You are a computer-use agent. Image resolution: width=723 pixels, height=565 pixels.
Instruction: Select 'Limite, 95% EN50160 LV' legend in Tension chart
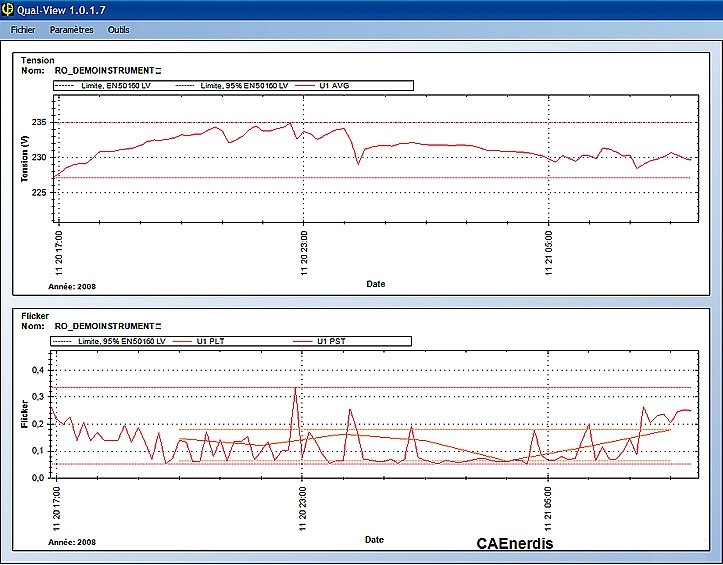232,86
